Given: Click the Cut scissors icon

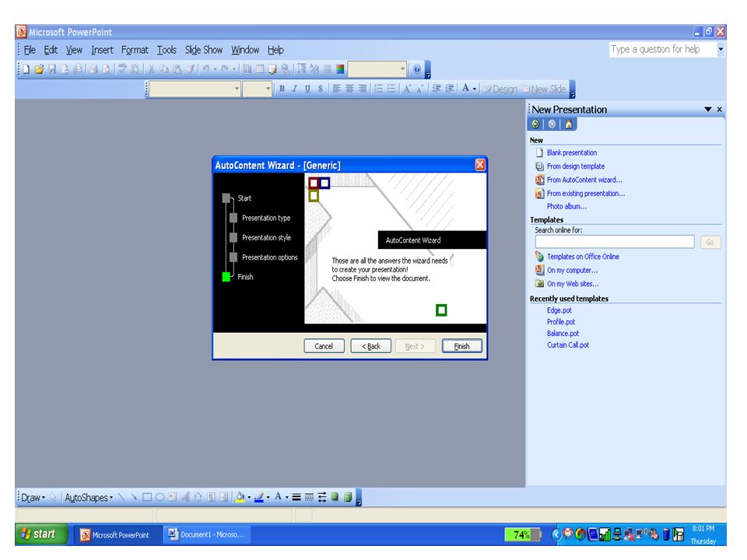Looking at the screenshot, I should [x=151, y=69].
